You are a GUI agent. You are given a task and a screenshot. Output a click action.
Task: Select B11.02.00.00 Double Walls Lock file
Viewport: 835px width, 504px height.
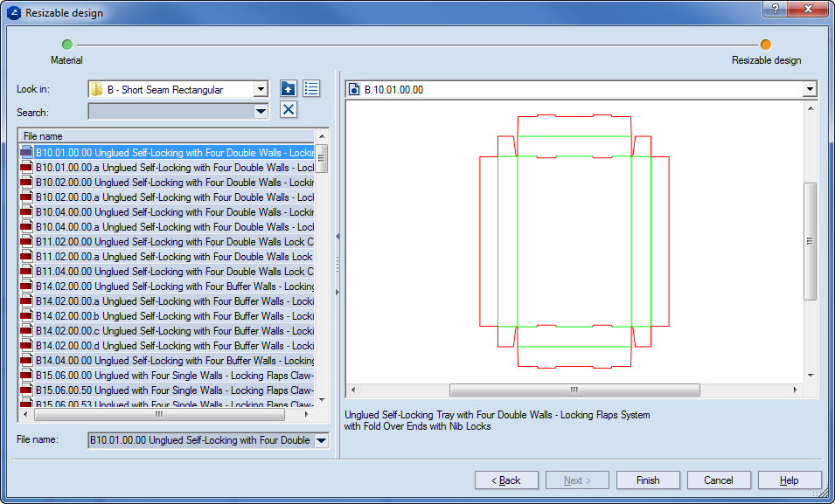173,242
